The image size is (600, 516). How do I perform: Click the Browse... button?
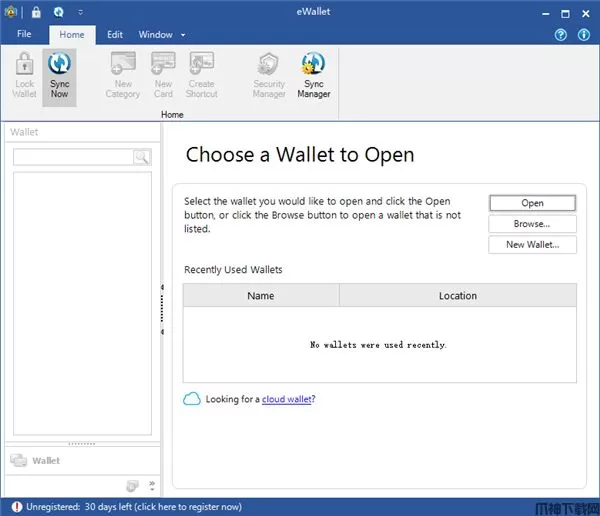coord(532,224)
